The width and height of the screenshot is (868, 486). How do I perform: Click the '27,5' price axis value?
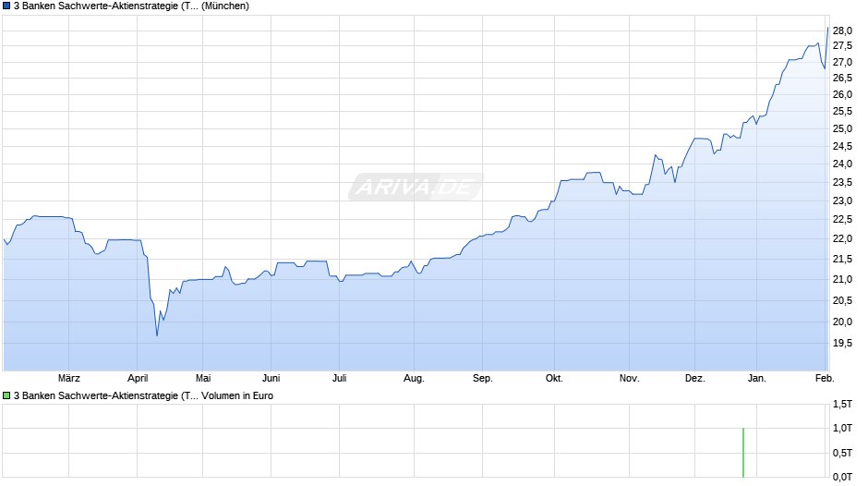click(842, 46)
